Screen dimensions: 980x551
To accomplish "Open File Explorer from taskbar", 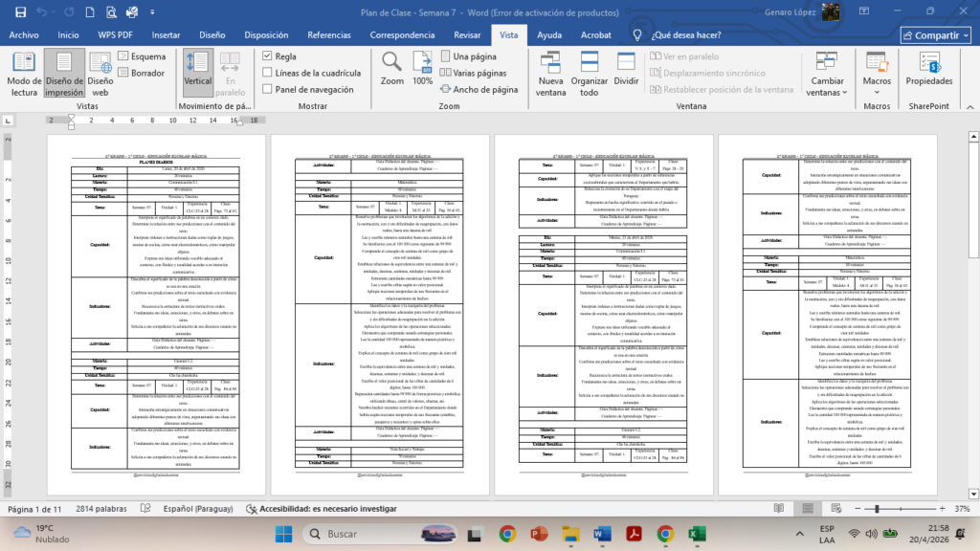I will (x=570, y=534).
